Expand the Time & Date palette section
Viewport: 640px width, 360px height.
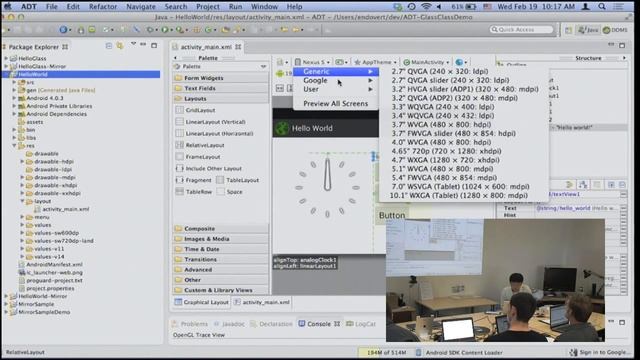pos(220,249)
